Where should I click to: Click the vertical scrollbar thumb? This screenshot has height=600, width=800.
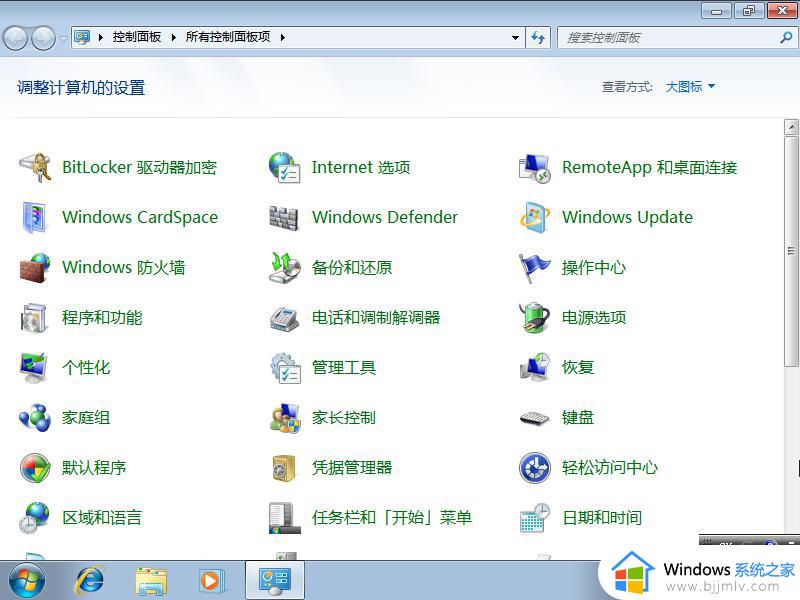(x=791, y=251)
